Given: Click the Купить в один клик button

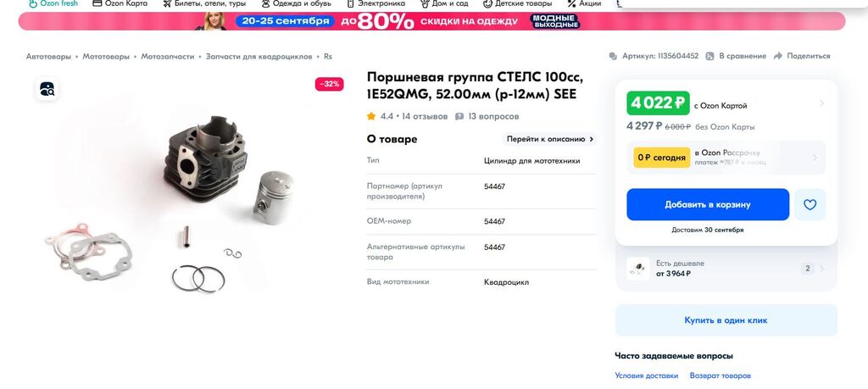Looking at the screenshot, I should (x=726, y=320).
